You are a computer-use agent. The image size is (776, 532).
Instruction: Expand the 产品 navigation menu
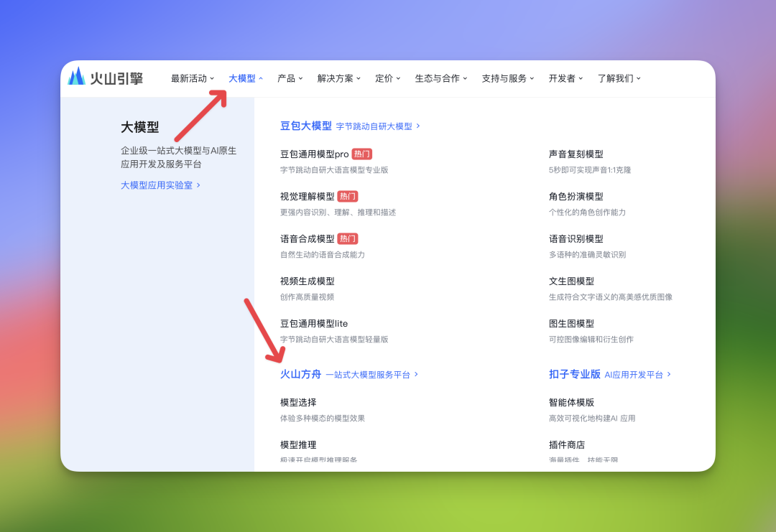290,78
